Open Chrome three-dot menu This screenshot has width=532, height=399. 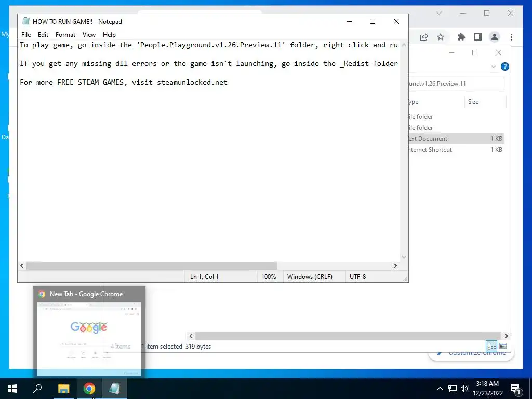tap(511, 37)
